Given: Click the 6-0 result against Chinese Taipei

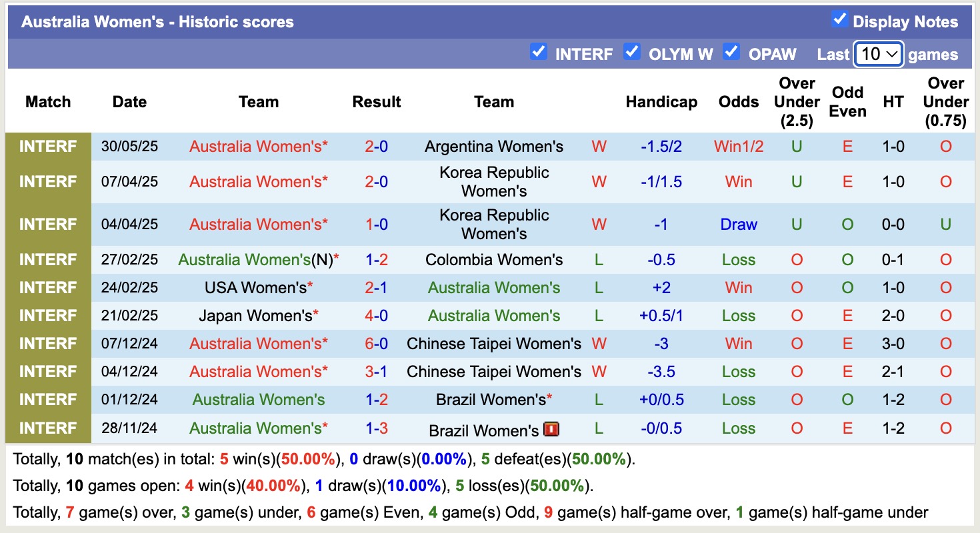Looking at the screenshot, I should pos(376,344).
